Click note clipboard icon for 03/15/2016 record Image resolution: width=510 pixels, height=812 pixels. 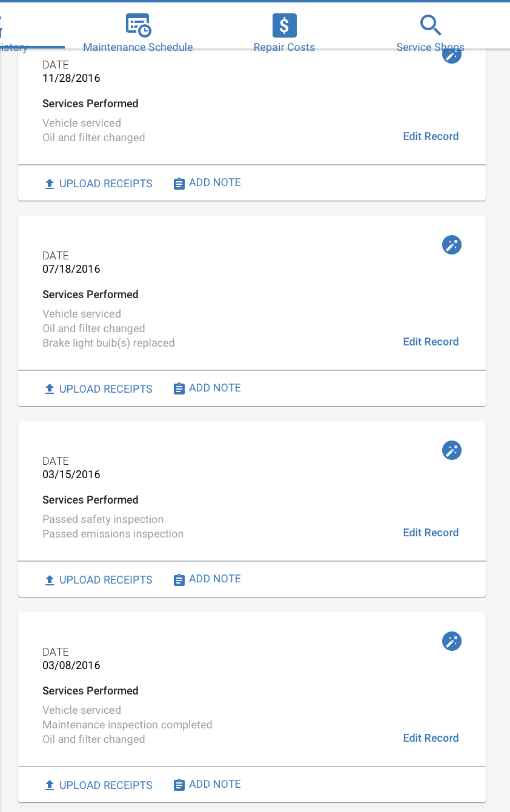point(179,580)
